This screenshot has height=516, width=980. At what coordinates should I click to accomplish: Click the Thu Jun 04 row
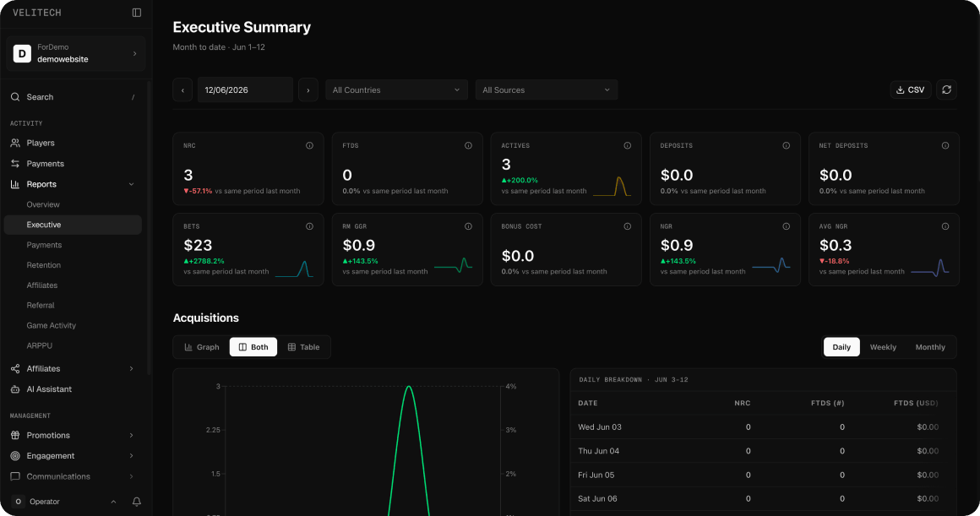coord(763,451)
